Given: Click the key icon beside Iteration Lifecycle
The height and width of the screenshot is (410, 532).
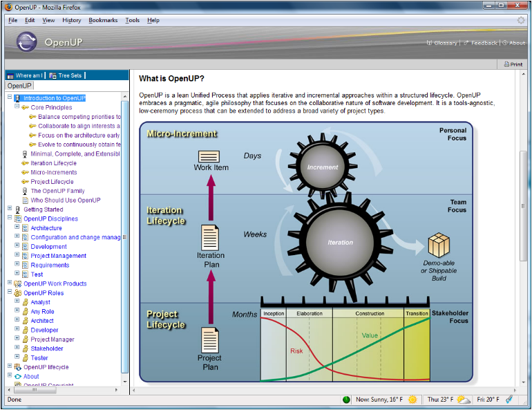Looking at the screenshot, I should pos(25,163).
